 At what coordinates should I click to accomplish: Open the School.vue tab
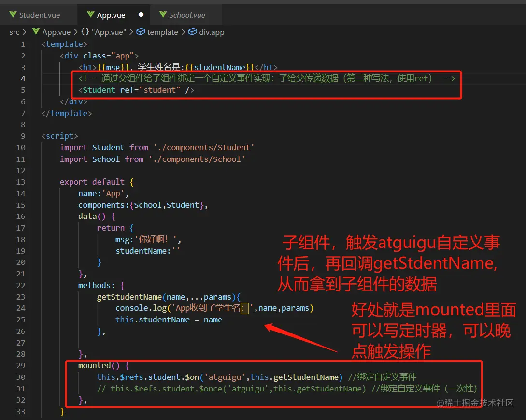187,15
